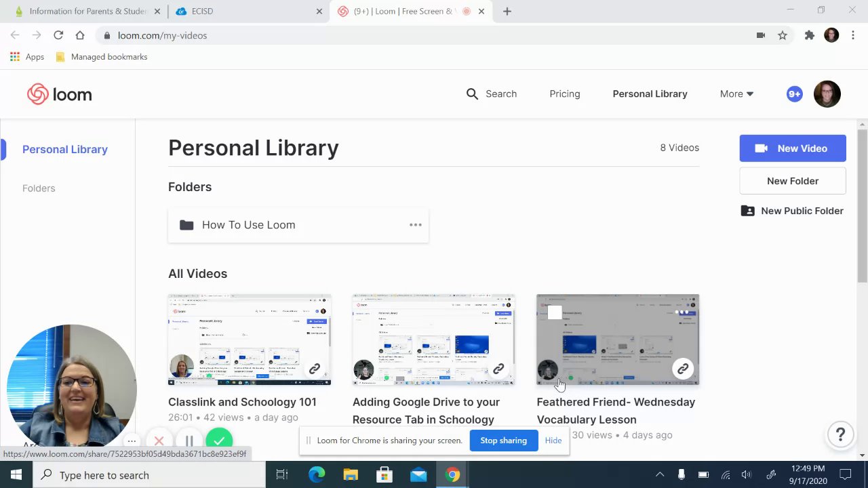Copy link on the Adding Google Drive thumbnail
The image size is (868, 488).
[498, 369]
